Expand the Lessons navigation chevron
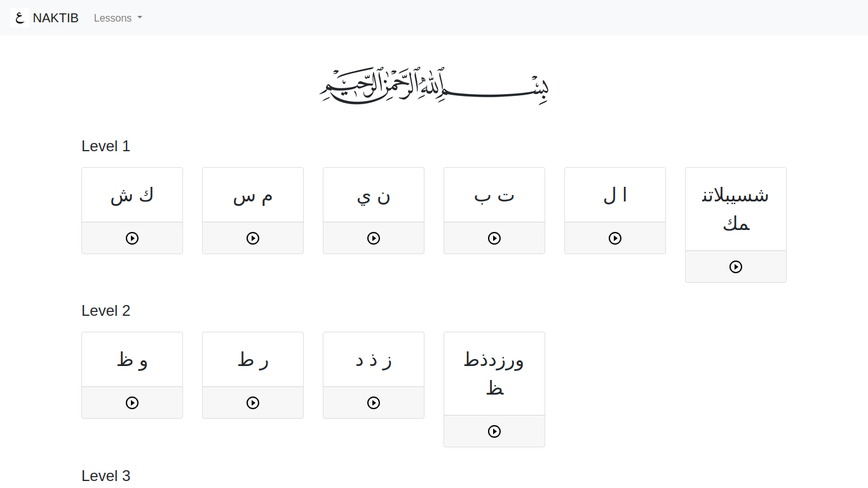The image size is (868, 488). pyautogui.click(x=139, y=18)
